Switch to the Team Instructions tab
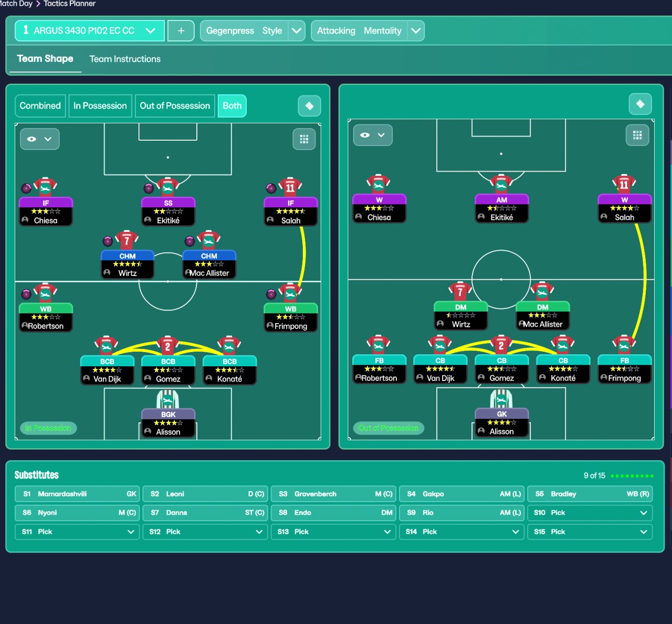Image resolution: width=672 pixels, height=624 pixels. tap(125, 59)
